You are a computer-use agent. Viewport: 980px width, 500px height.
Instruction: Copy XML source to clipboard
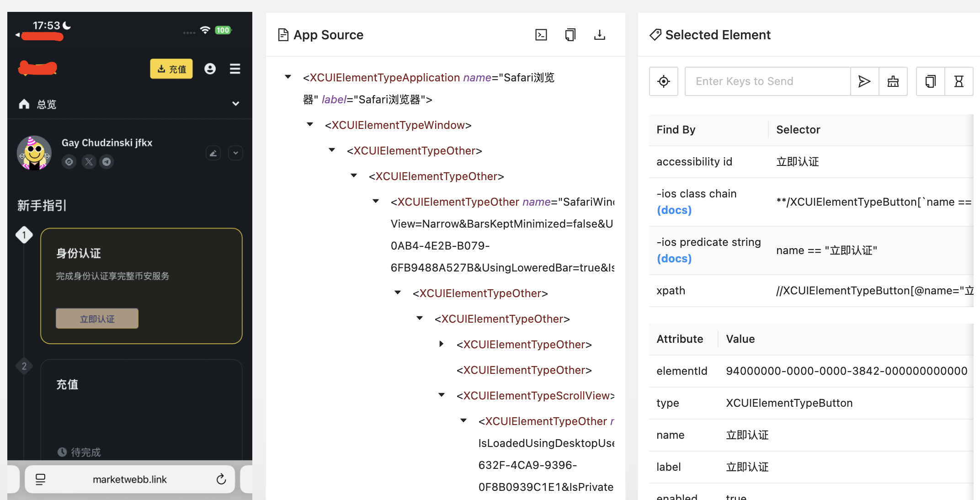(x=570, y=35)
